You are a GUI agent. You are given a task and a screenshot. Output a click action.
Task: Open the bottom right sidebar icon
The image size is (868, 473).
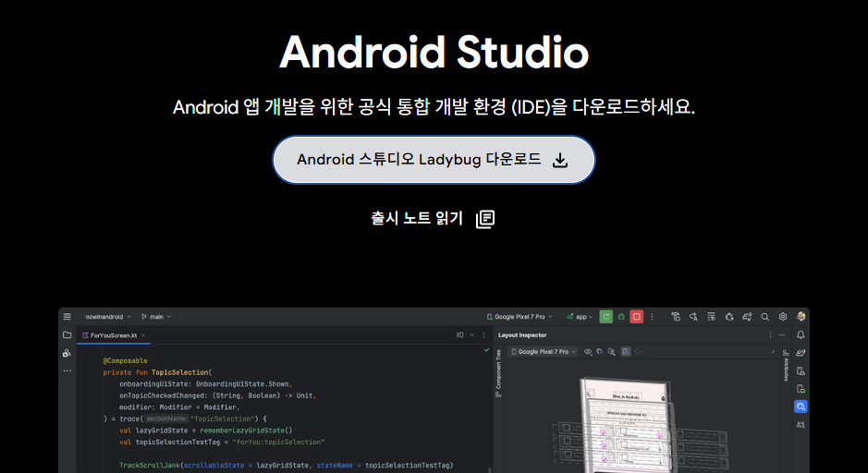[x=801, y=425]
